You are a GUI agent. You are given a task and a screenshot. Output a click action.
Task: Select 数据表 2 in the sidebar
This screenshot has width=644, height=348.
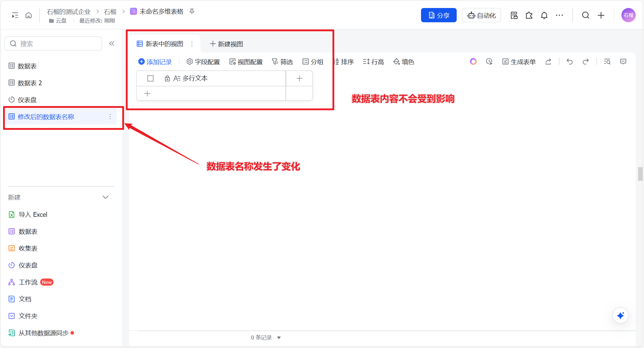pos(30,83)
